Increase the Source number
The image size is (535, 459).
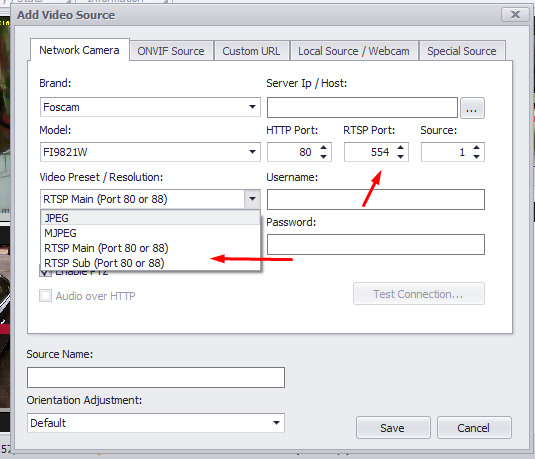(x=477, y=148)
